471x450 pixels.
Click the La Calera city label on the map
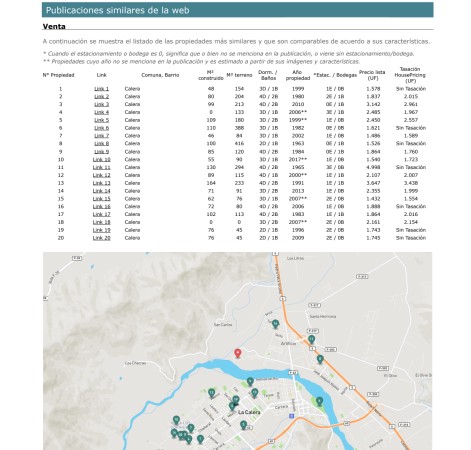coord(249,412)
